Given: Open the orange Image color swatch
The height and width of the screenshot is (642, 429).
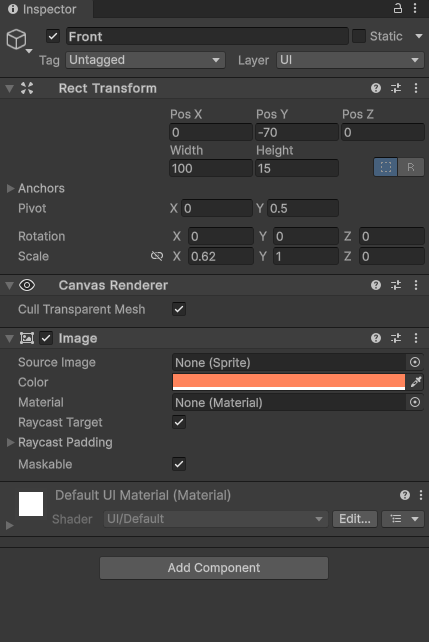Looking at the screenshot, I should click(289, 382).
